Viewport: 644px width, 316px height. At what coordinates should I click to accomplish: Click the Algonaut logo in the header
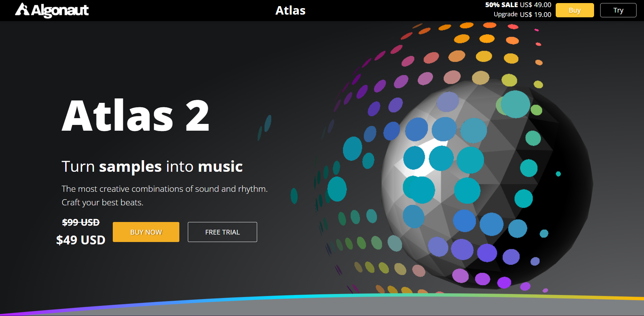[52, 10]
